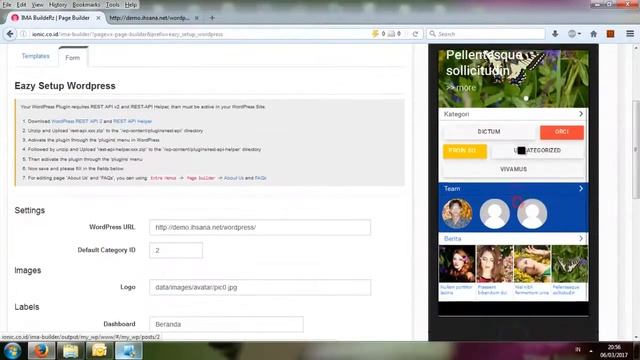Click the REST-API Helper download link
Screen dimensions: 640x360
click(x=133, y=121)
